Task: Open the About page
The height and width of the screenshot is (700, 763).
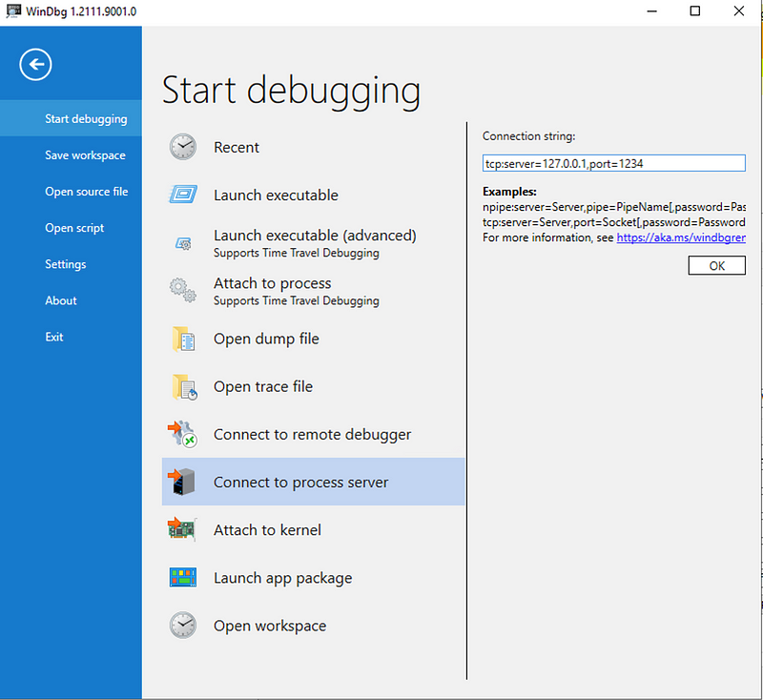Action: click(71, 300)
